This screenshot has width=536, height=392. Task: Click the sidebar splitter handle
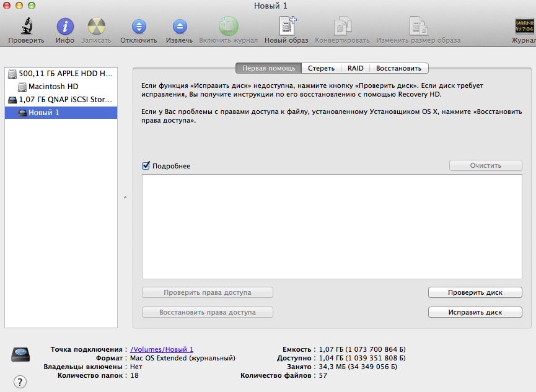pyautogui.click(x=125, y=198)
